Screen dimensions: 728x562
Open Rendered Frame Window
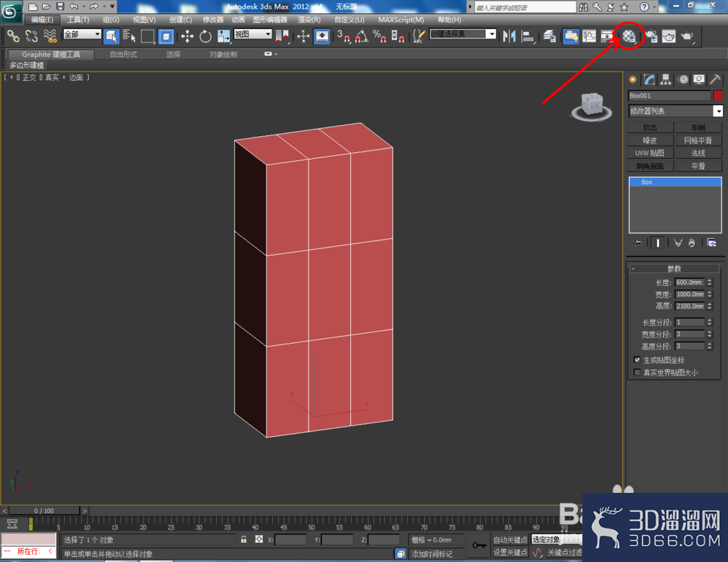[669, 36]
